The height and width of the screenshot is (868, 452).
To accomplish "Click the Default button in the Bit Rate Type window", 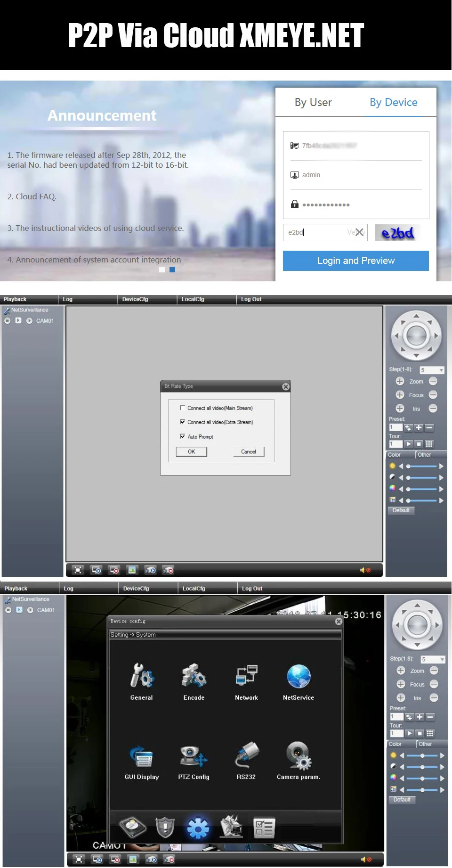I will pyautogui.click(x=401, y=510).
